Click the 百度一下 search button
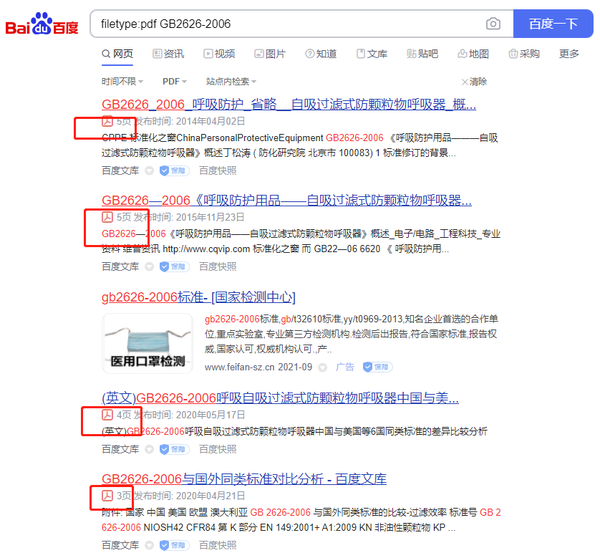This screenshot has width=600, height=558. (553, 24)
